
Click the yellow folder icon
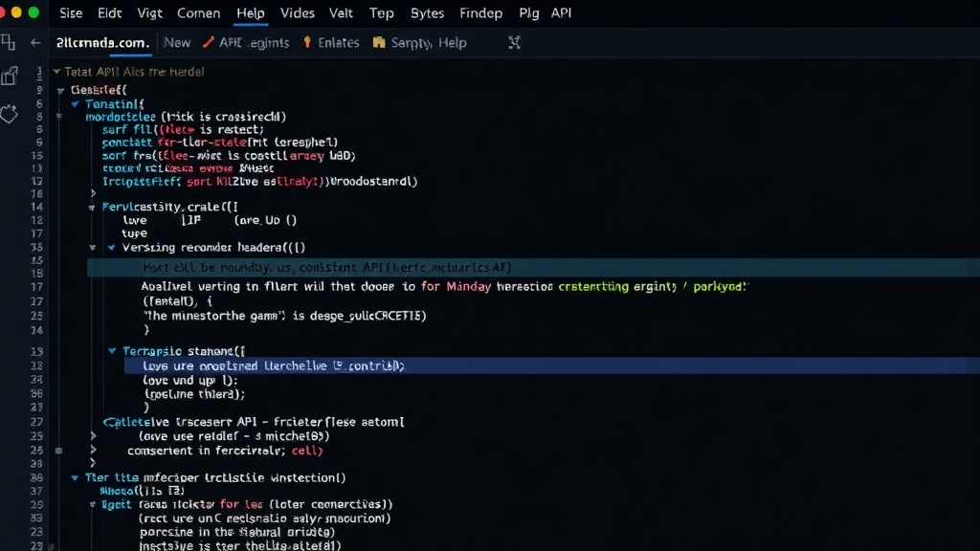tap(379, 42)
